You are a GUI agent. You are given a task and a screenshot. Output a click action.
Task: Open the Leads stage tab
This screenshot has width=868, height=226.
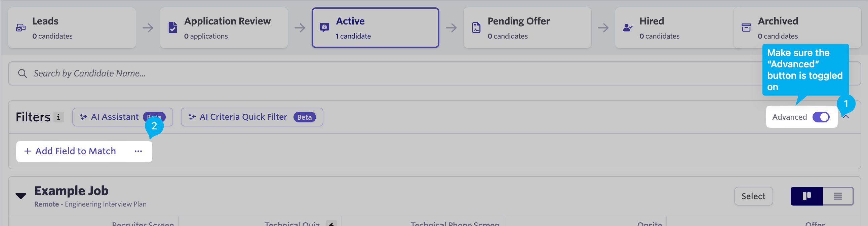(x=72, y=28)
